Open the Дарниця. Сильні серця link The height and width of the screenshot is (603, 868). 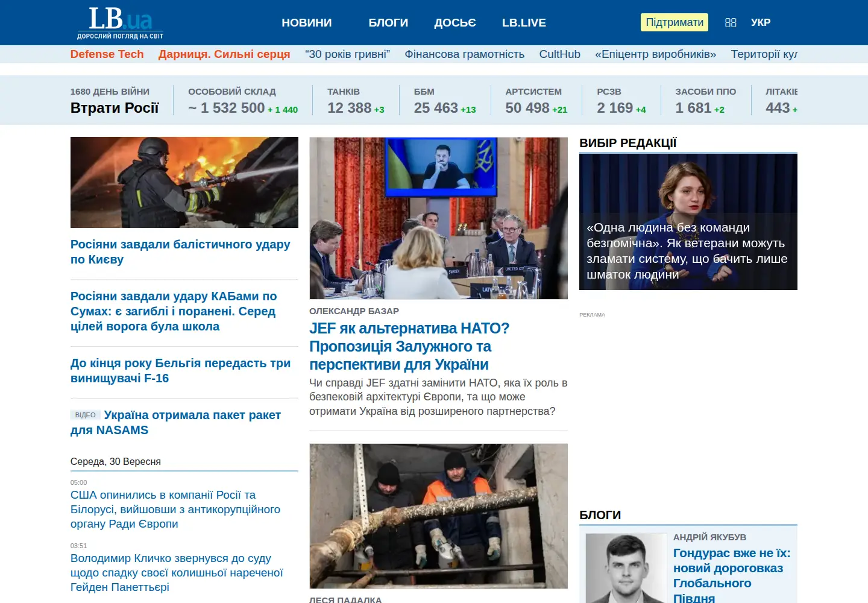coord(224,54)
